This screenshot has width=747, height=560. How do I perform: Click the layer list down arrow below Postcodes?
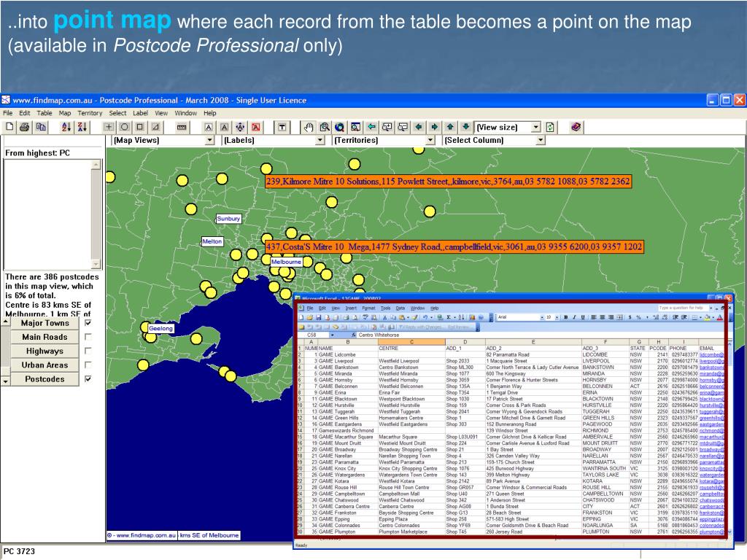click(x=5, y=381)
